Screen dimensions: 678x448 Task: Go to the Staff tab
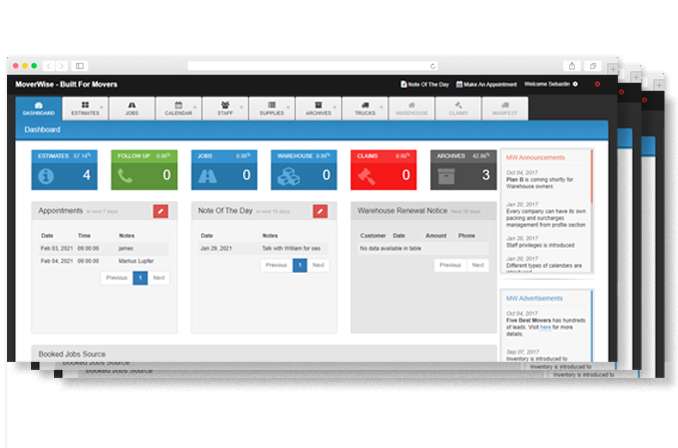click(x=225, y=108)
